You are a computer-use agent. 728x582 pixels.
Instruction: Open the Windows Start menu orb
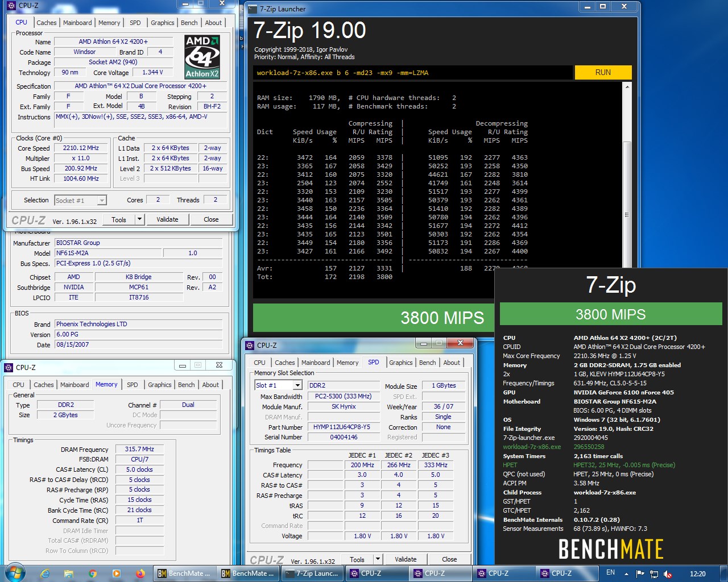click(x=15, y=572)
